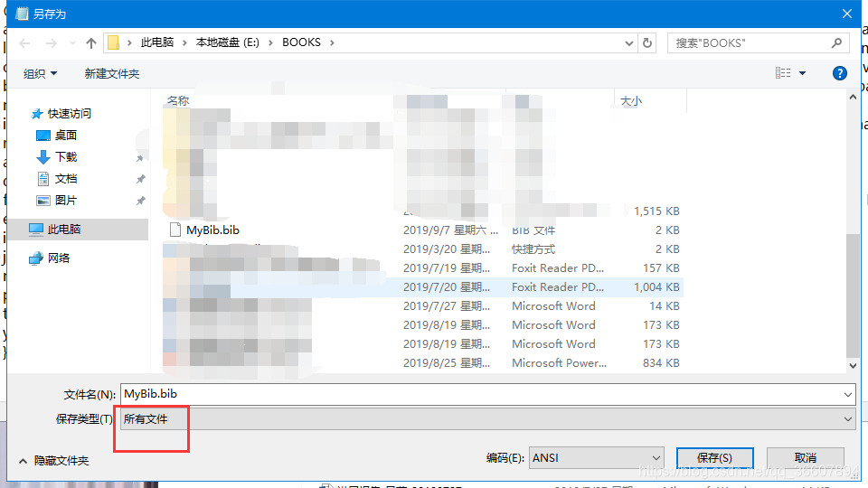Screen dimensions: 868x488
Task: Navigate up one folder level
Action: click(91, 43)
